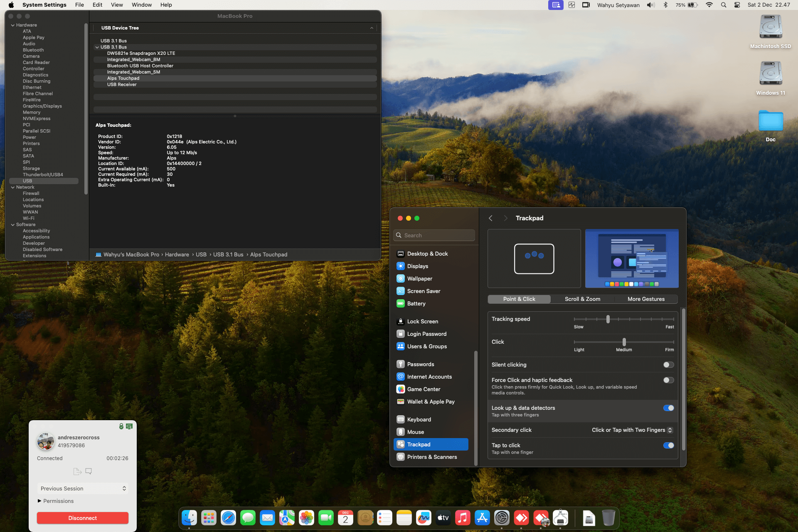Open Battery settings in sidebar
This screenshot has width=798, height=532.
416,303
